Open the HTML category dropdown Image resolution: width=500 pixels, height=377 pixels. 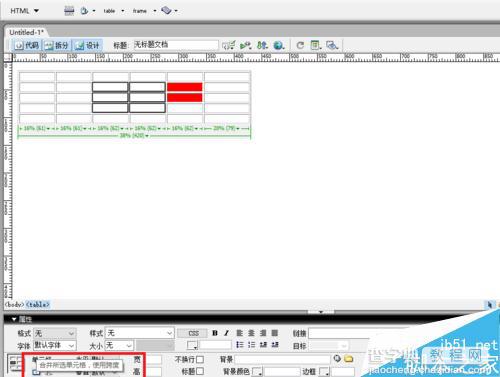(x=24, y=11)
